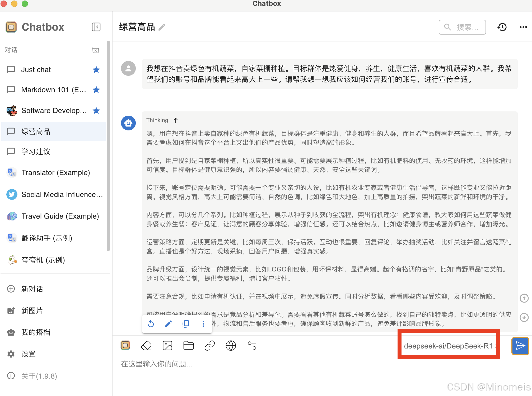
Task: Open conversation history clock icon
Action: click(502, 27)
